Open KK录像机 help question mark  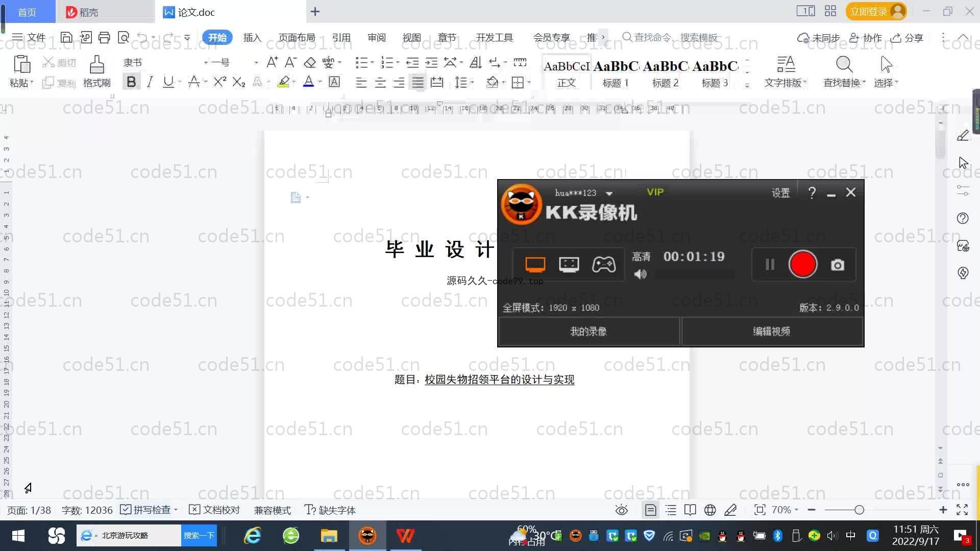(812, 192)
